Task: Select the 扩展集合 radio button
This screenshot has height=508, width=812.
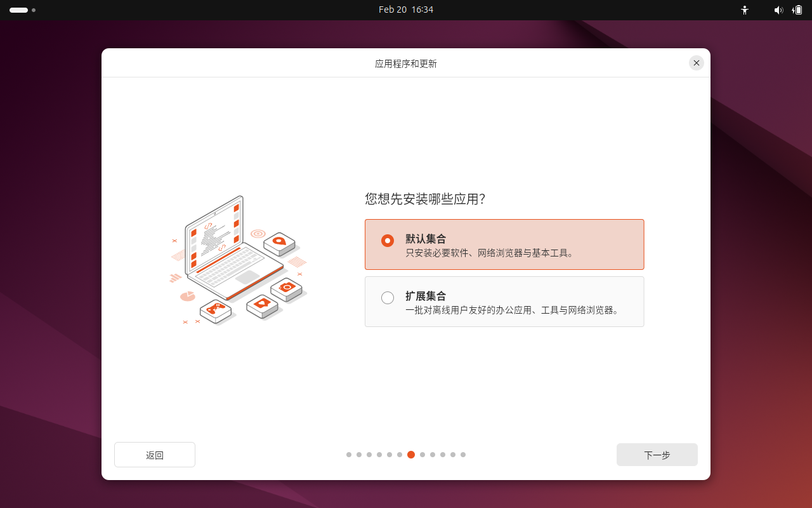Action: pos(388,298)
